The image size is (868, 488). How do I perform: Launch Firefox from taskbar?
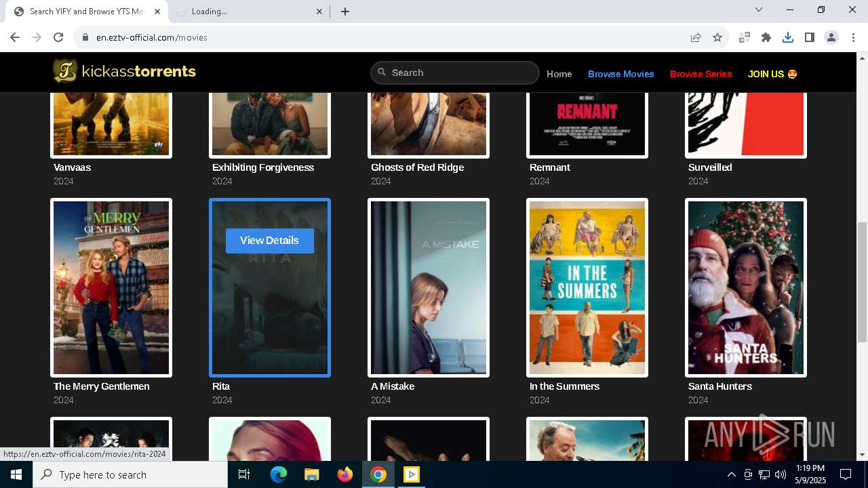pyautogui.click(x=344, y=474)
